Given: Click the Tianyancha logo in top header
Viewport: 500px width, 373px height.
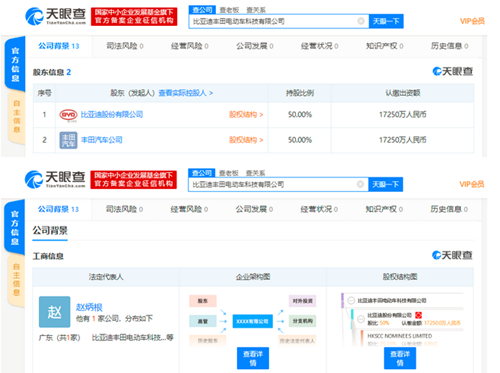Looking at the screenshot, I should pyautogui.click(x=56, y=16).
